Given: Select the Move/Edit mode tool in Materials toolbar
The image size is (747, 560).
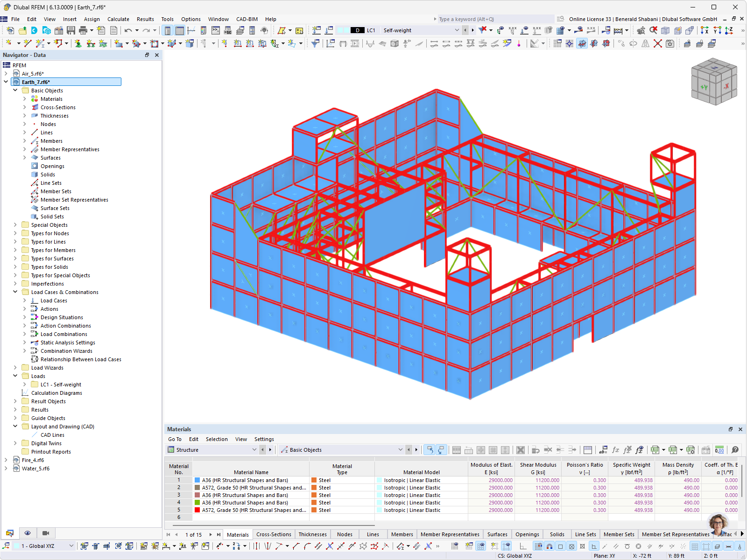Looking at the screenshot, I should 429,449.
